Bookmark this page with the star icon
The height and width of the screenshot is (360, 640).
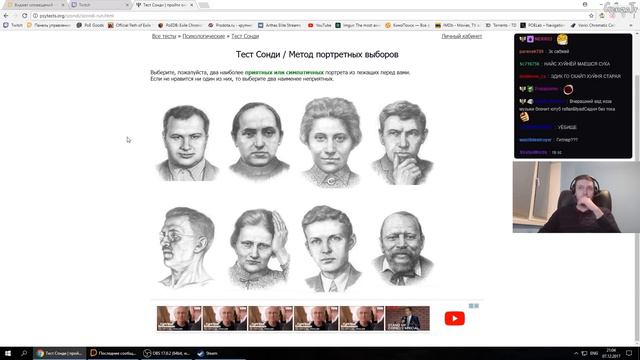tap(591, 16)
